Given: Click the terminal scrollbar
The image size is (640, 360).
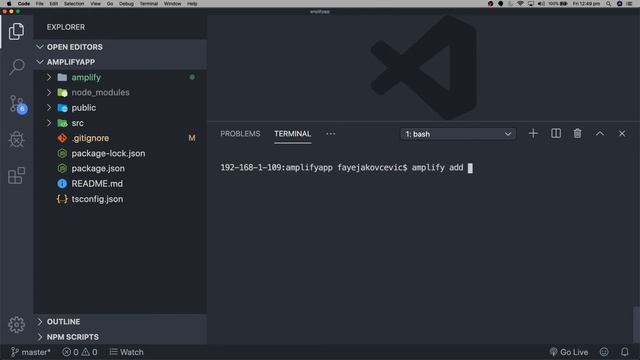Looking at the screenshot, I should (x=637, y=324).
